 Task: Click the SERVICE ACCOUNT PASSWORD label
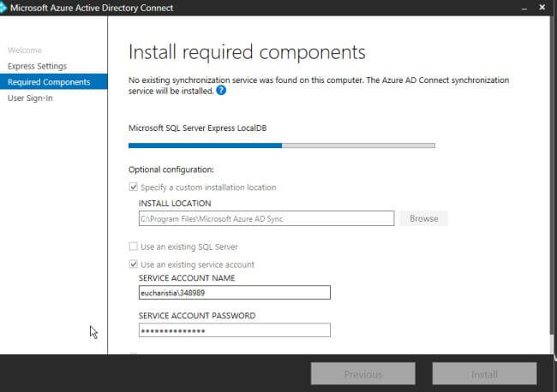click(x=197, y=316)
